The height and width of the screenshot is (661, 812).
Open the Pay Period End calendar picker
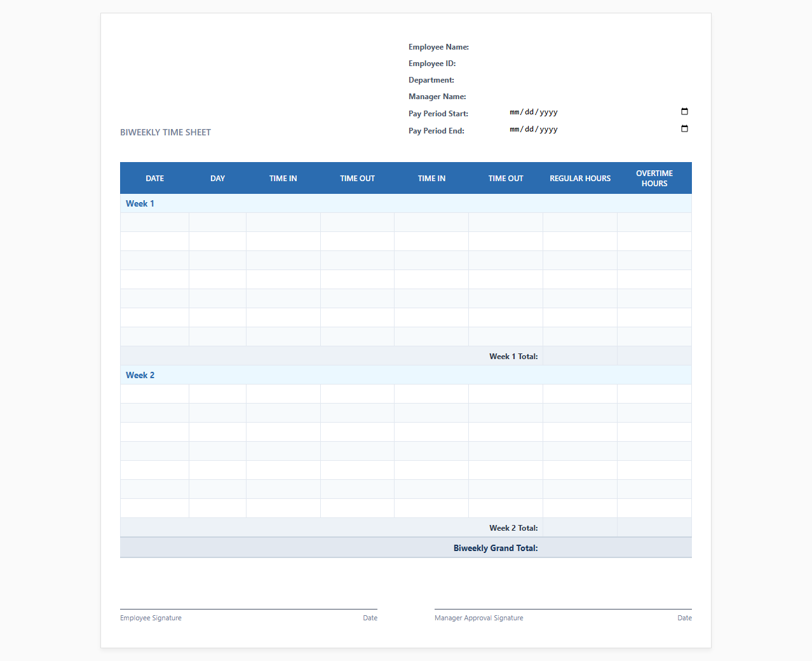684,129
